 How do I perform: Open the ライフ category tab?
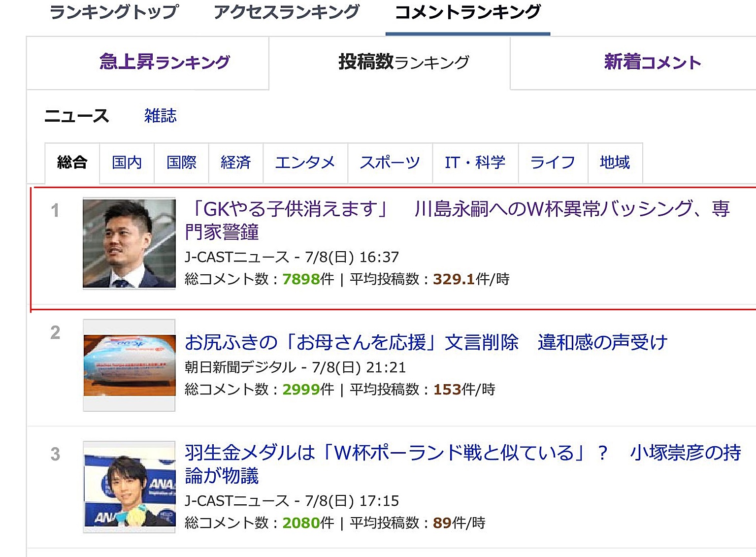pyautogui.click(x=553, y=163)
